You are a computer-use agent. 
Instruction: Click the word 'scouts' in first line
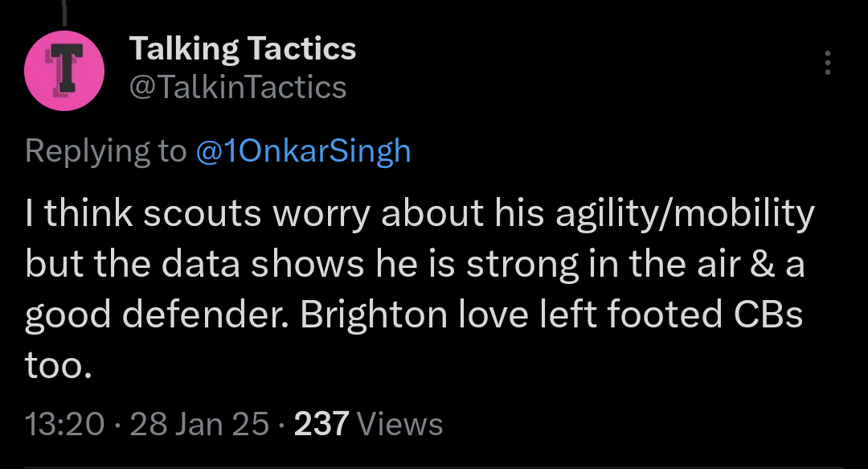[202, 213]
